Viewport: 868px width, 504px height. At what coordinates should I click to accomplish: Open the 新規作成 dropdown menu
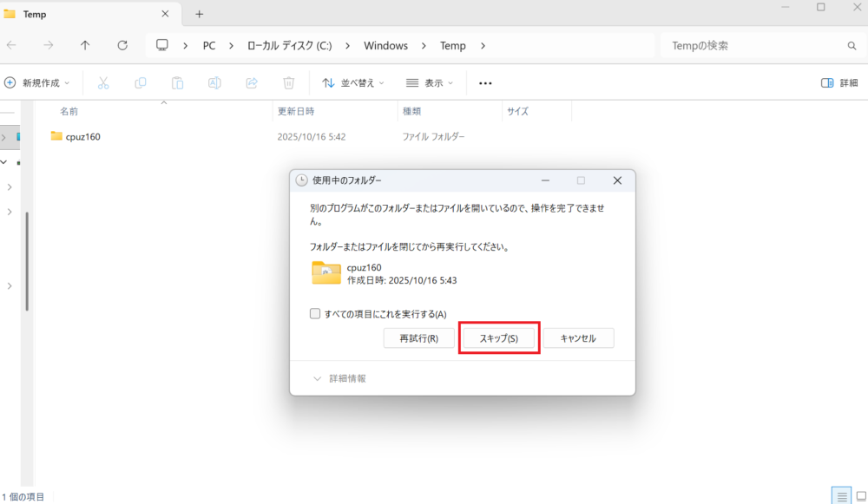[x=37, y=83]
